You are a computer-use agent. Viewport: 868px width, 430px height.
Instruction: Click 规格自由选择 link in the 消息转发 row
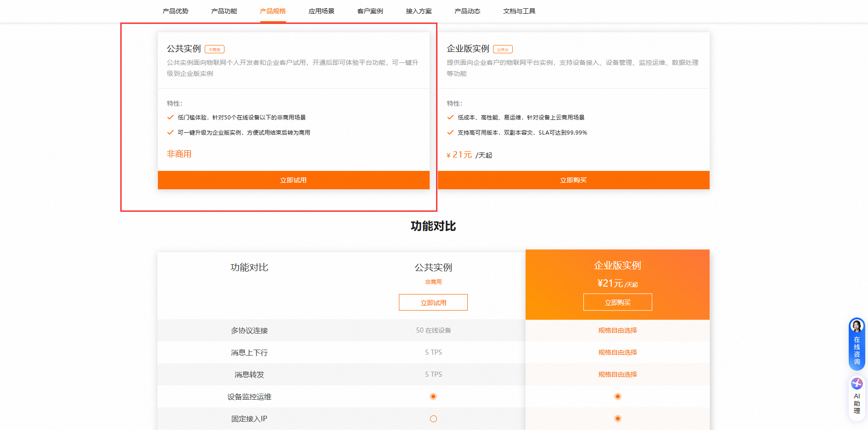617,374
